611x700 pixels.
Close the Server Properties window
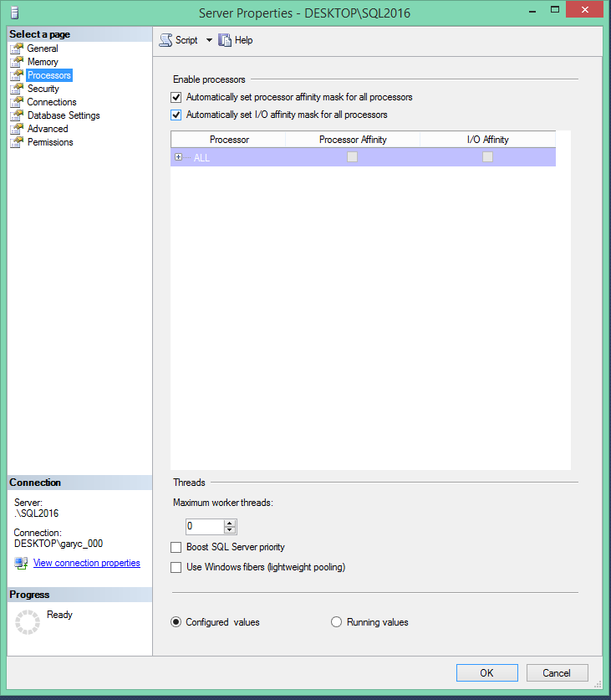[x=584, y=9]
